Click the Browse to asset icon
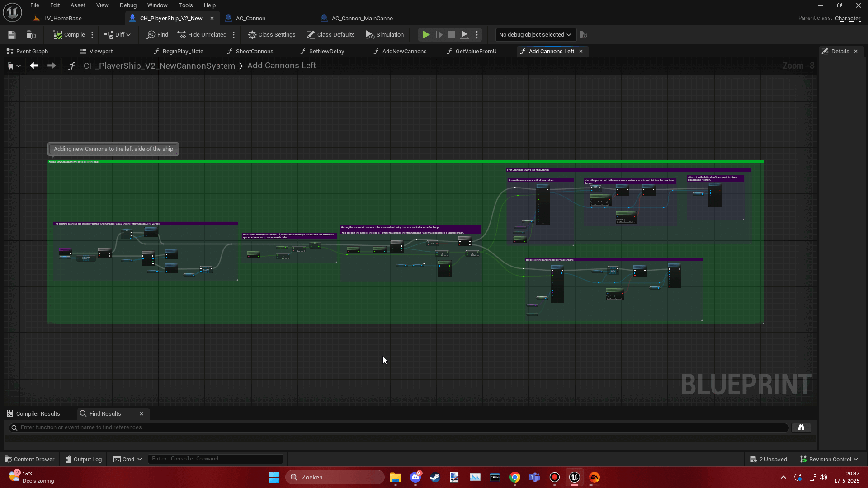This screenshot has width=868, height=488. tap(31, 35)
